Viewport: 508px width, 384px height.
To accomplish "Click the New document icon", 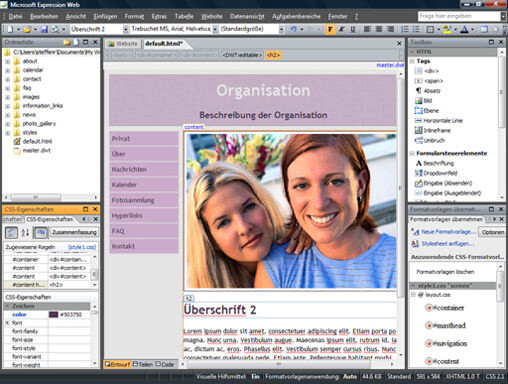I will [10, 29].
